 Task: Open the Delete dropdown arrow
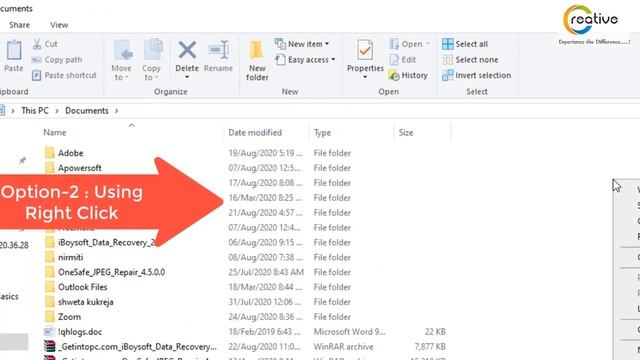coord(187,77)
